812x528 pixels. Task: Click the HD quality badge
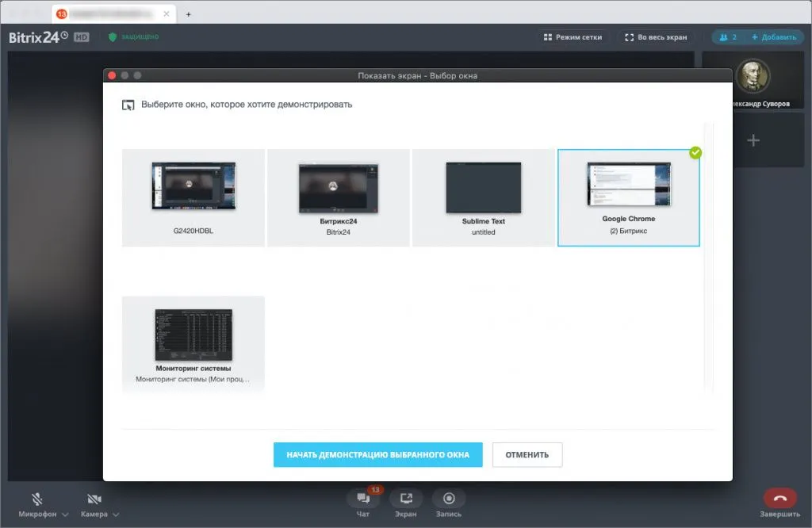[82, 37]
